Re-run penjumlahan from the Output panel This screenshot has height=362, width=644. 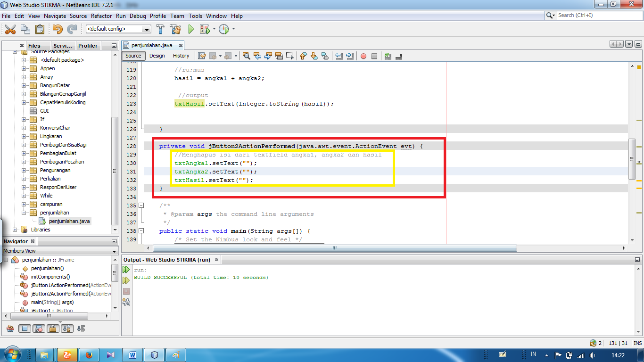coord(125,269)
